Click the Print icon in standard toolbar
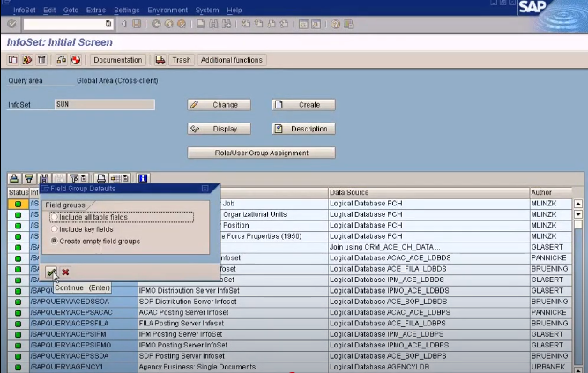The width and height of the screenshot is (588, 373). (201, 25)
